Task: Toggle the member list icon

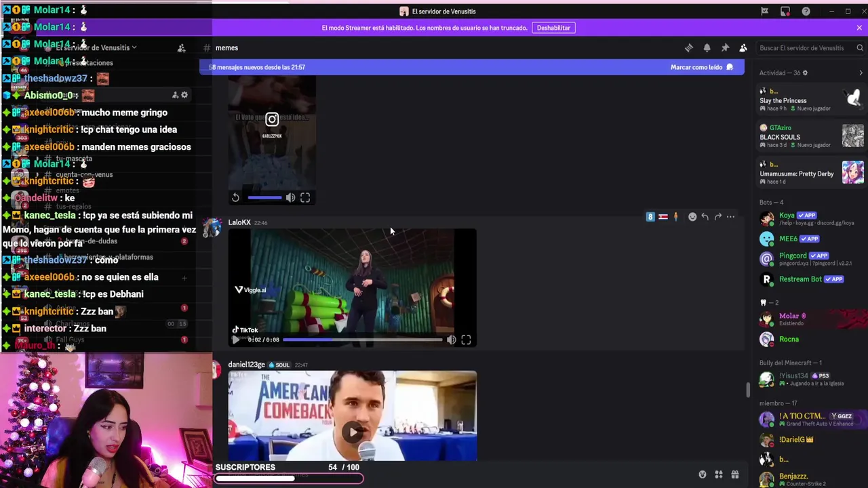Action: click(x=743, y=48)
